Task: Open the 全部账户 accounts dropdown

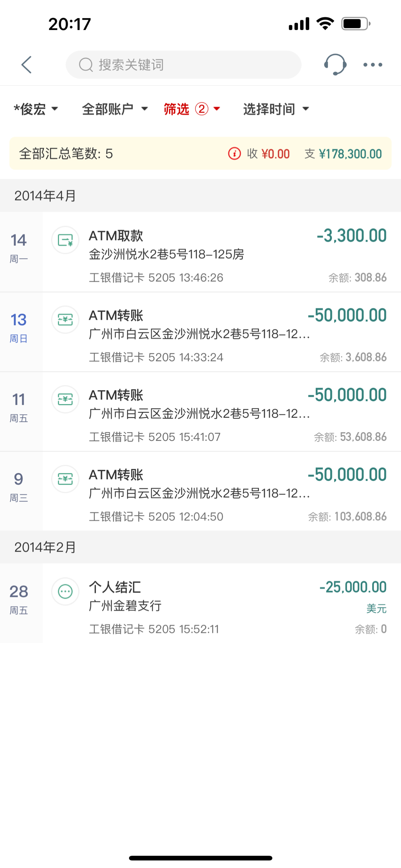Action: (x=115, y=109)
